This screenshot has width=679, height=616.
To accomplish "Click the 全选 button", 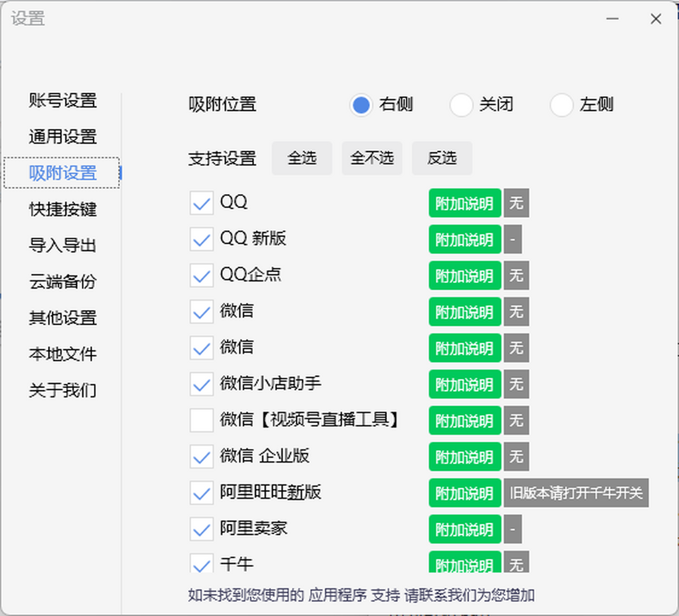I will coord(302,158).
